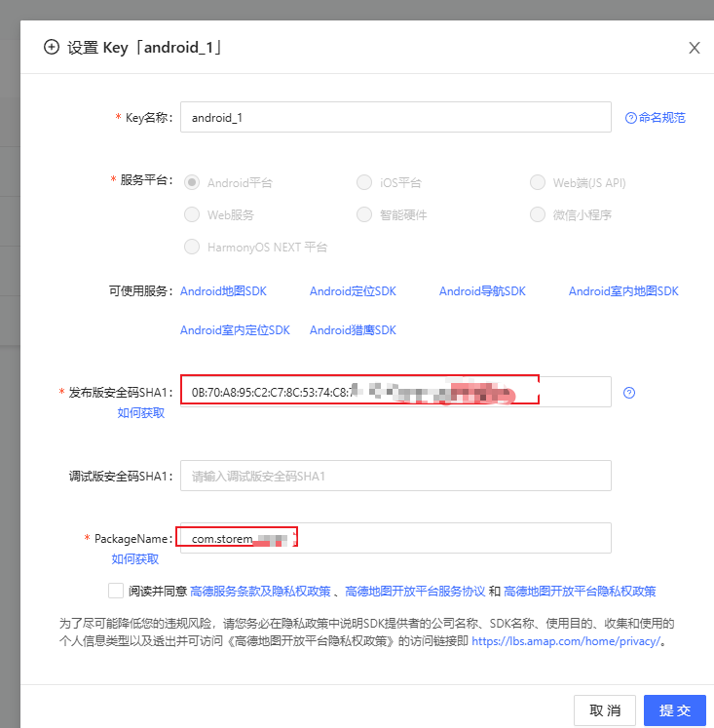Viewport: 714px width, 728px height.
Task: Select the HarmonyOS NEXT 平台 radio button
Action: 192,247
